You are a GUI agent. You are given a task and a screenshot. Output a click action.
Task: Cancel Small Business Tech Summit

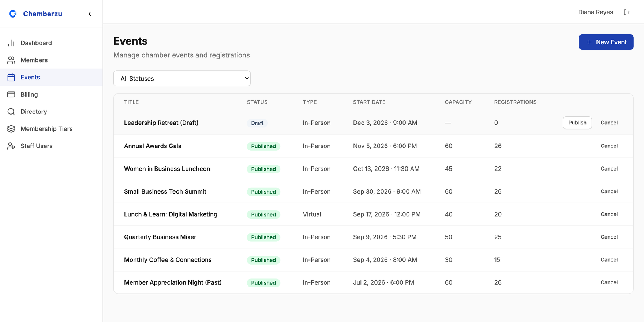609,191
